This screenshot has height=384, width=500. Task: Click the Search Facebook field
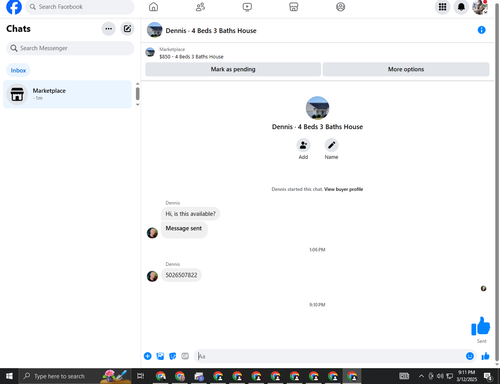point(80,7)
